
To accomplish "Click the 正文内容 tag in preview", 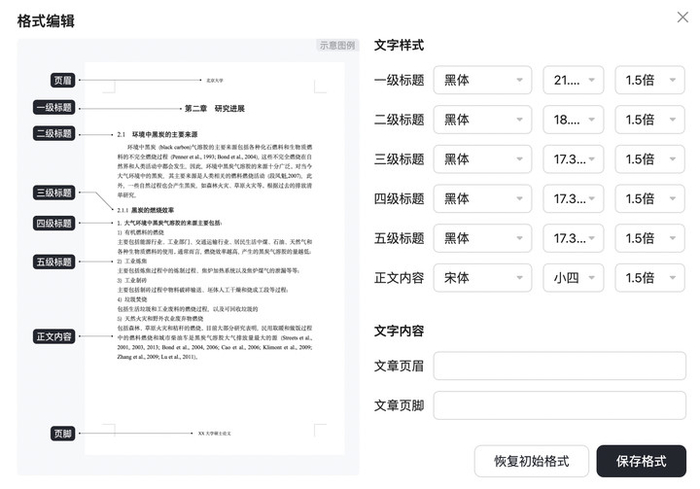I will tap(54, 337).
